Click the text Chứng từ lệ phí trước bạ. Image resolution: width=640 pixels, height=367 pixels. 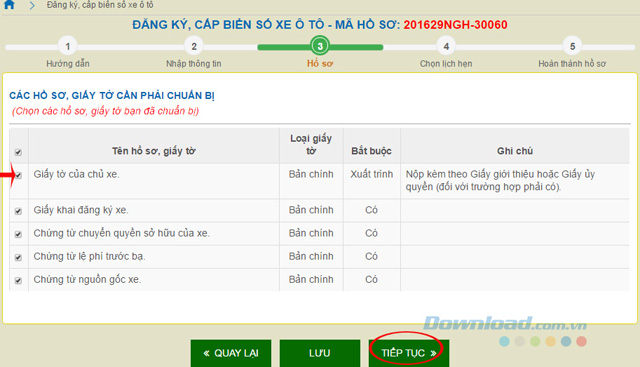pyautogui.click(x=89, y=256)
